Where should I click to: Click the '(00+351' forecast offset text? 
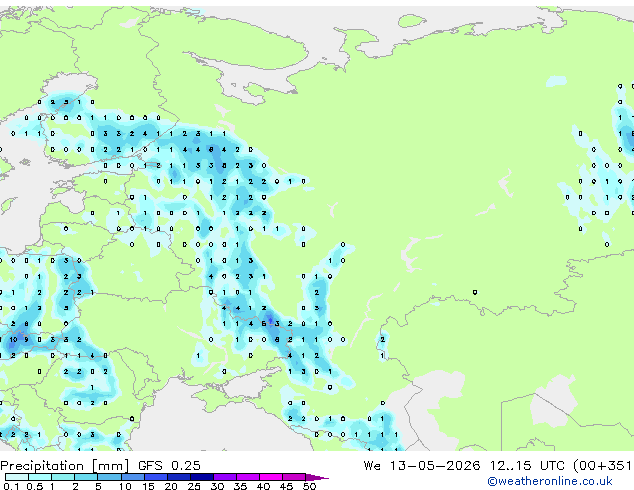(x=602, y=466)
